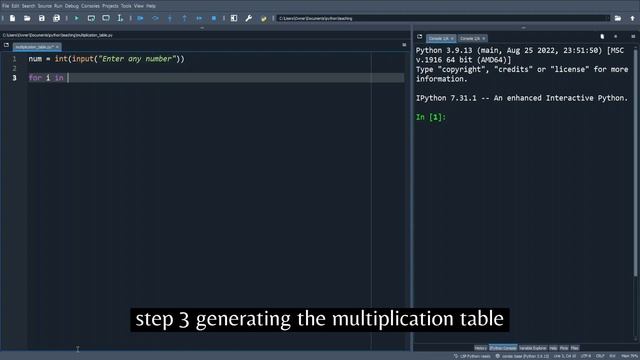Open PYTHONPATH manager icon
The image size is (640, 360).
[264, 18]
